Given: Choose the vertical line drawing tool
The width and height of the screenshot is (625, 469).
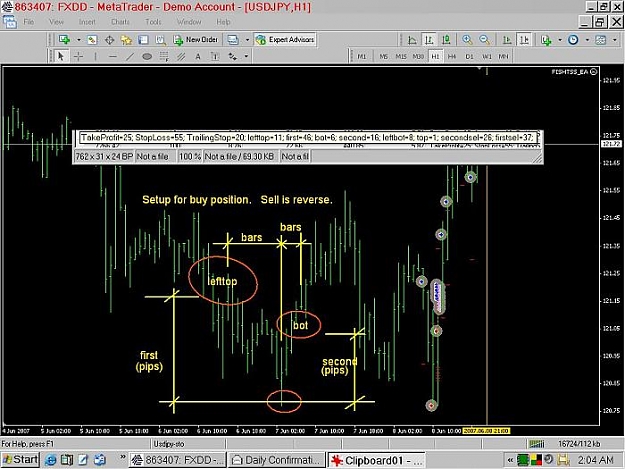Looking at the screenshot, I should pos(96,56).
